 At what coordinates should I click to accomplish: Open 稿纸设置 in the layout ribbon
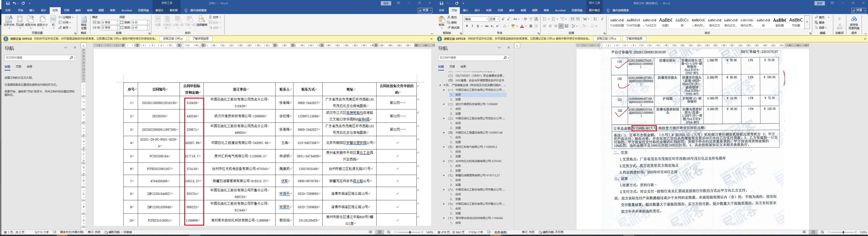pyautogui.click(x=84, y=22)
